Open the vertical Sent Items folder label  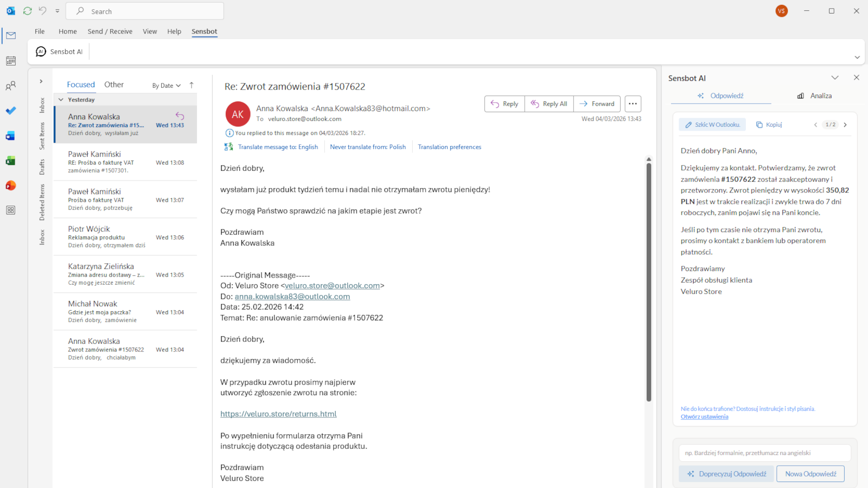tap(42, 136)
